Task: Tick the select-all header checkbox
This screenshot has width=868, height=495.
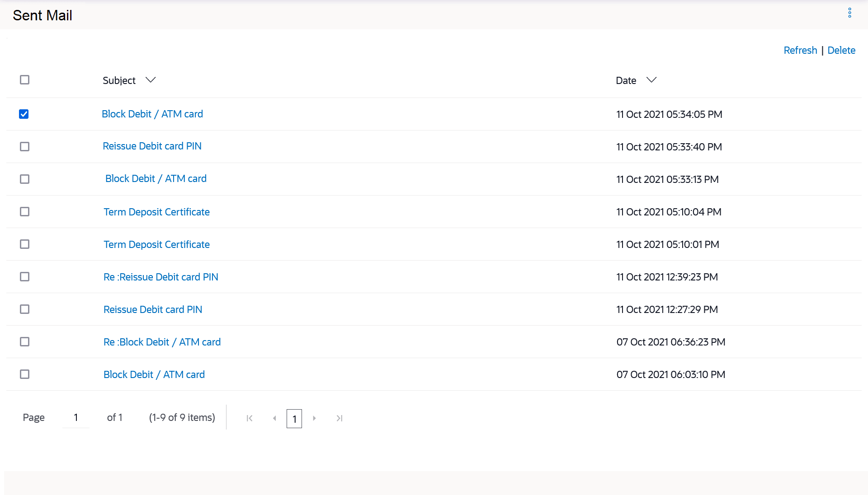Action: pos(25,80)
